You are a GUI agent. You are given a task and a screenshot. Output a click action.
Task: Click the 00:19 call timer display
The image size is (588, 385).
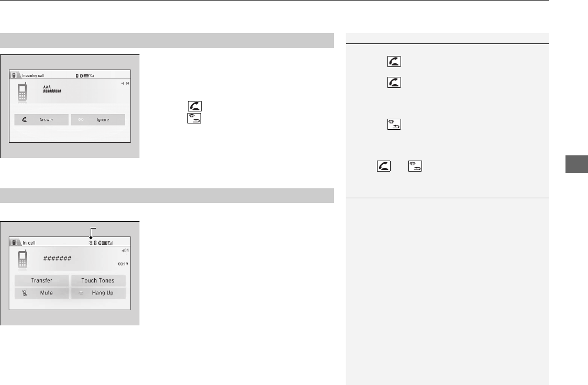click(x=123, y=264)
